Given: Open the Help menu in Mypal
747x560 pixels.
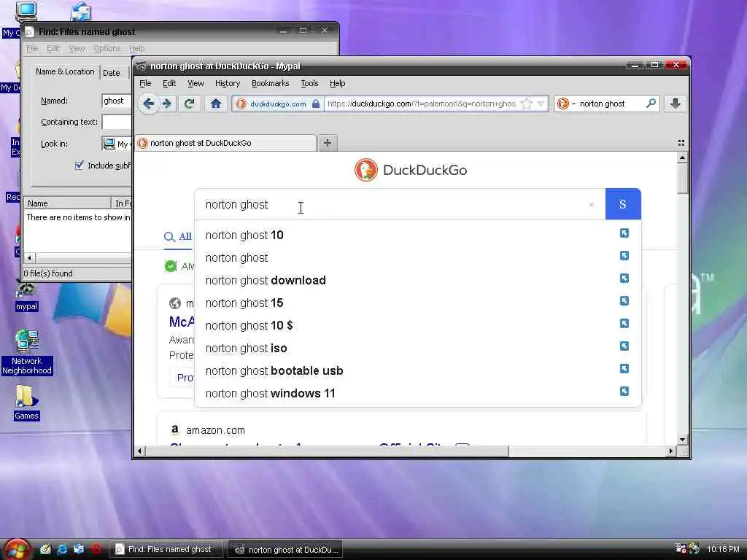Looking at the screenshot, I should [337, 83].
